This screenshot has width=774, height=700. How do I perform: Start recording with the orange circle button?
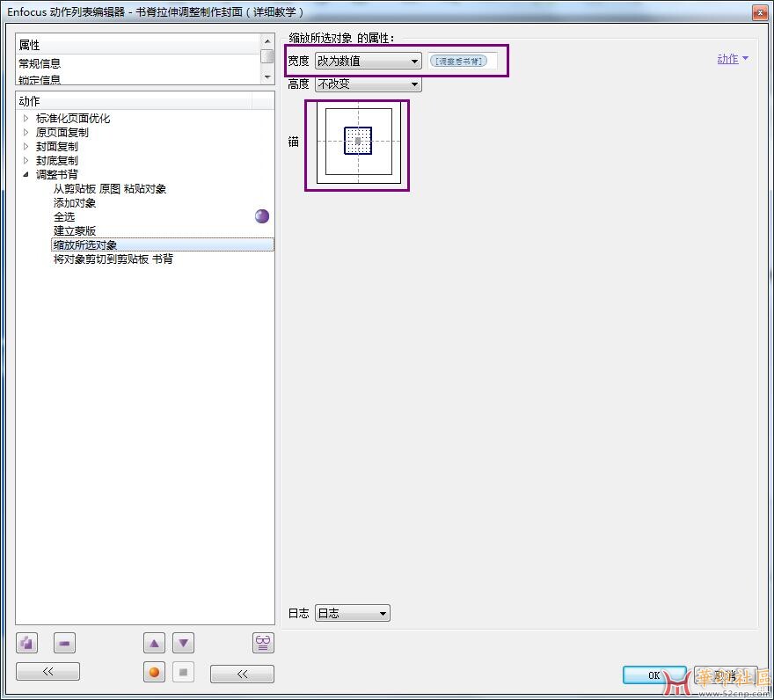click(154, 673)
